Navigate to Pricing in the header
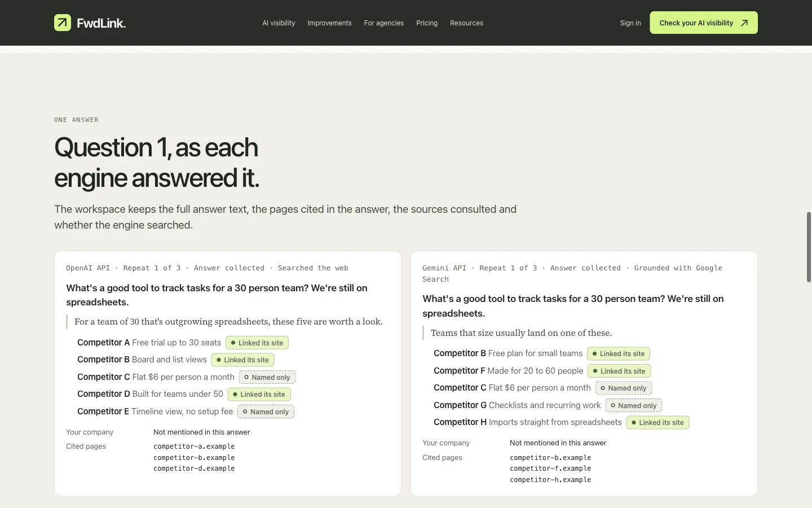Screen dimensions: 812x508 point(427,23)
